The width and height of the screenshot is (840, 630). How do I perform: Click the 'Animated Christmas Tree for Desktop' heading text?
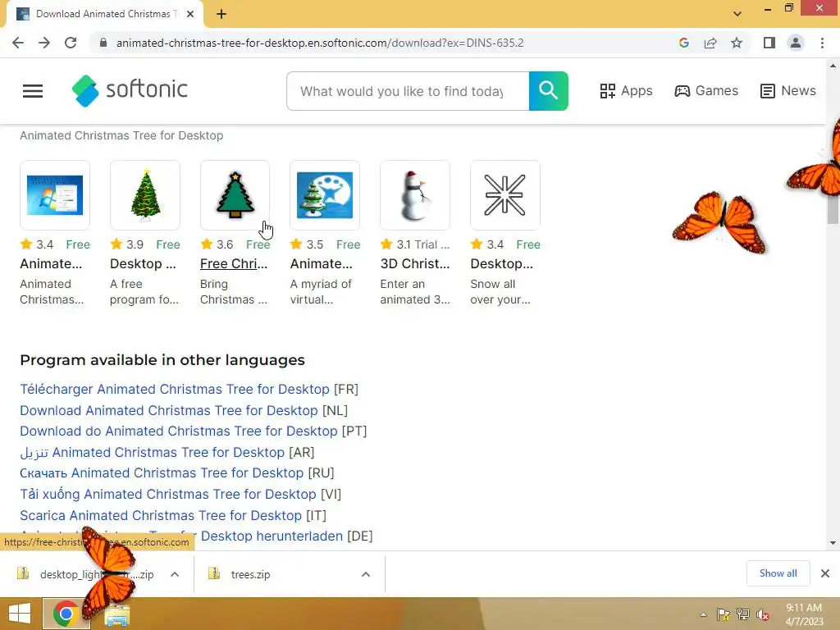121,135
